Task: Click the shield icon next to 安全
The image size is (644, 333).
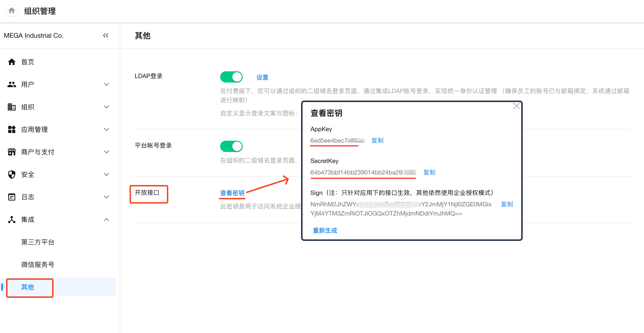Action: (11, 174)
